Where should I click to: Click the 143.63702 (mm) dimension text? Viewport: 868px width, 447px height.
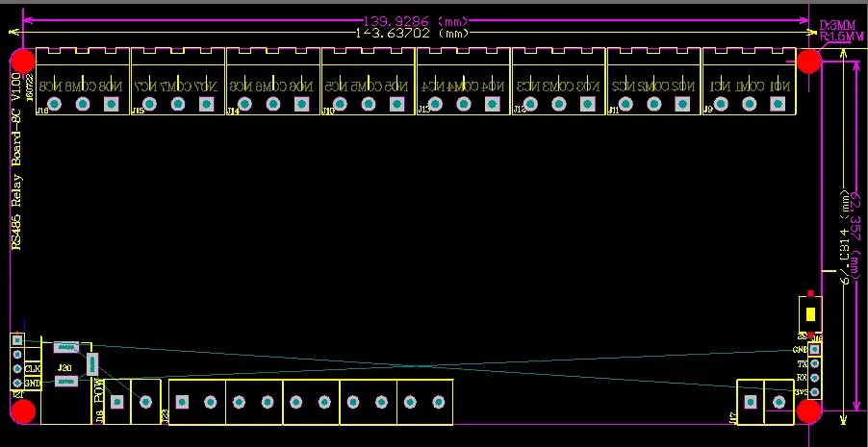[x=412, y=33]
